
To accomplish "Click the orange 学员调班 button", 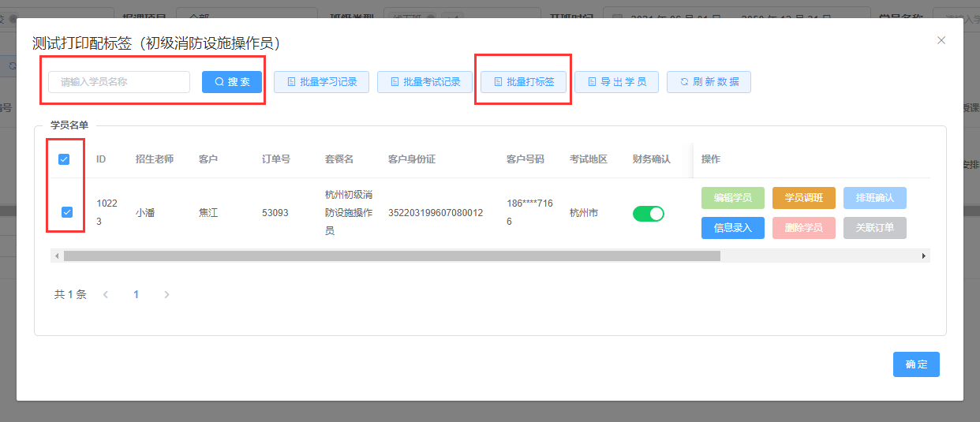I will click(x=803, y=198).
